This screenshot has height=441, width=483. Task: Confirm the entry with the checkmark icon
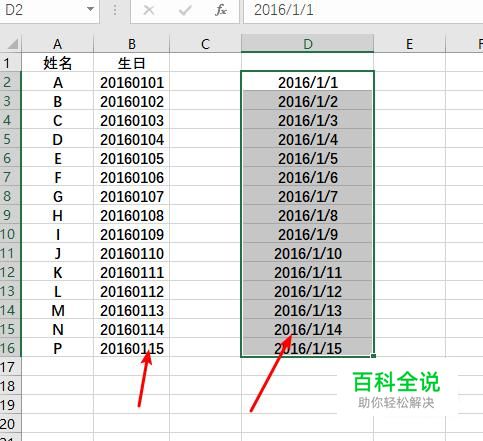185,10
